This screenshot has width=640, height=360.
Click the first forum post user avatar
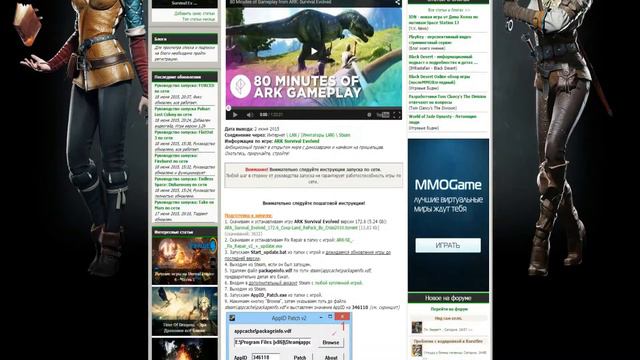click(x=417, y=327)
